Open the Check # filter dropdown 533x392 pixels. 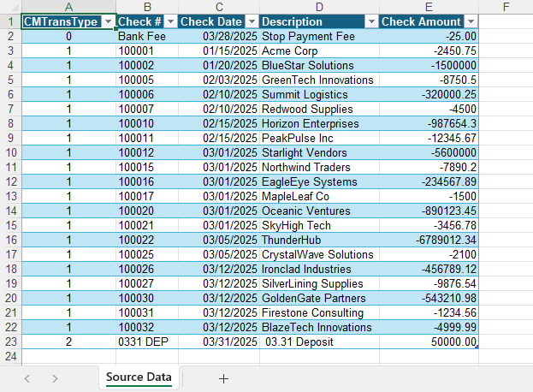point(170,21)
